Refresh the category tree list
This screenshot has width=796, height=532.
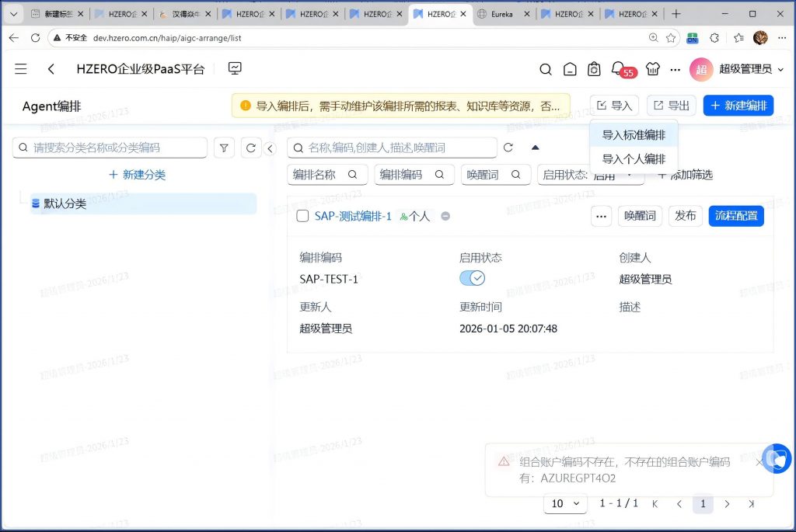[250, 148]
